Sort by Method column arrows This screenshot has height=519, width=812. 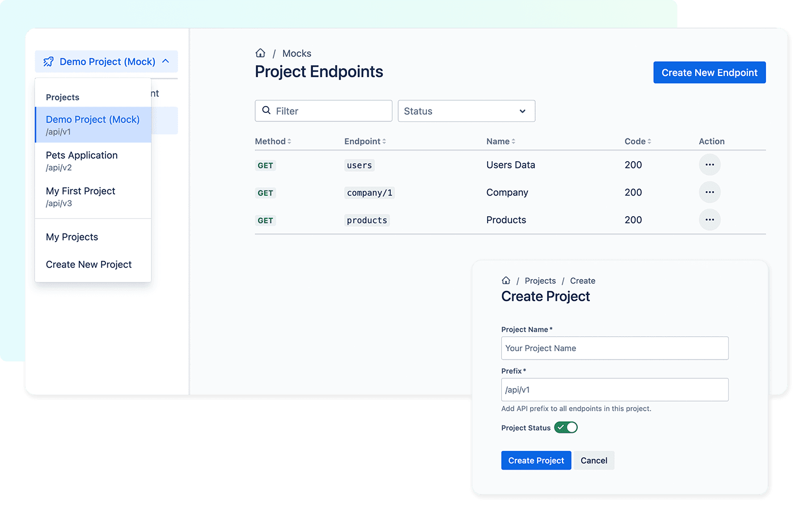pyautogui.click(x=289, y=141)
